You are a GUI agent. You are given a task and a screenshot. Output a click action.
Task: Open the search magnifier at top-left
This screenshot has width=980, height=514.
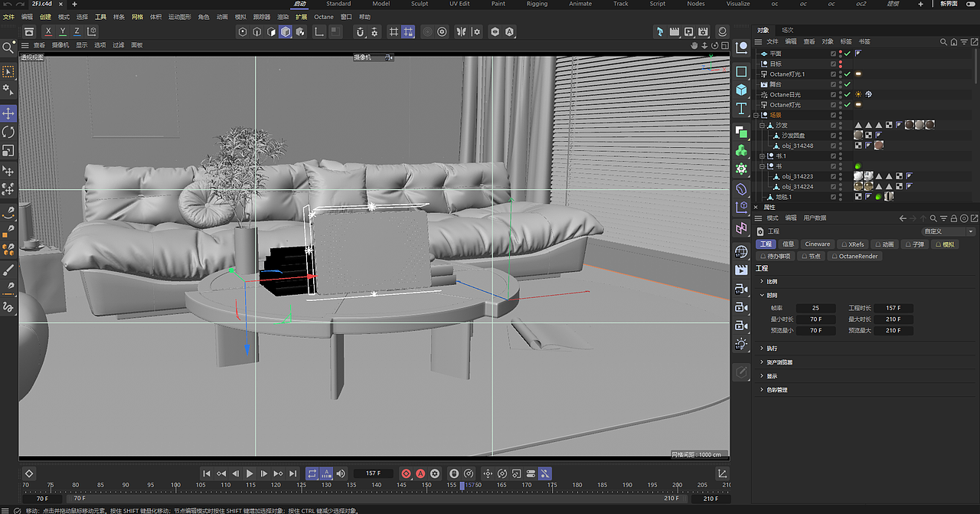8,47
